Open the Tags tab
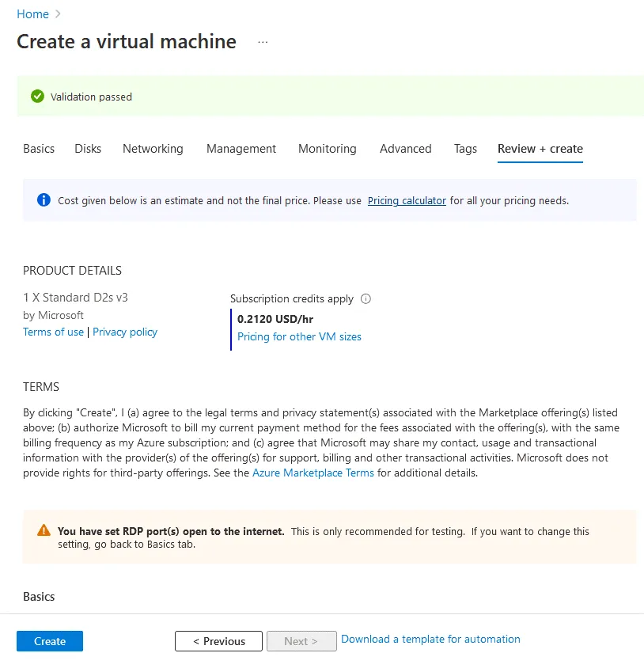The height and width of the screenshot is (672, 644). [x=465, y=149]
